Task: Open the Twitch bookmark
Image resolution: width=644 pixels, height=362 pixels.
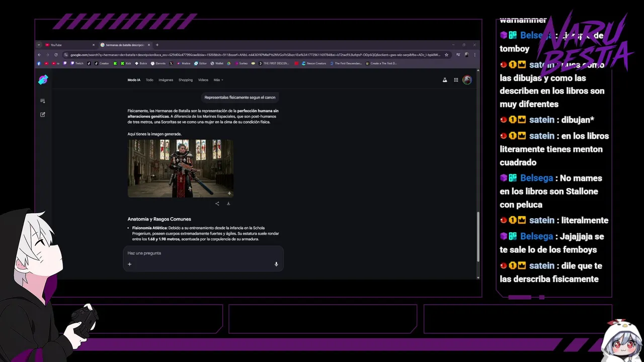Action: tap(78, 63)
